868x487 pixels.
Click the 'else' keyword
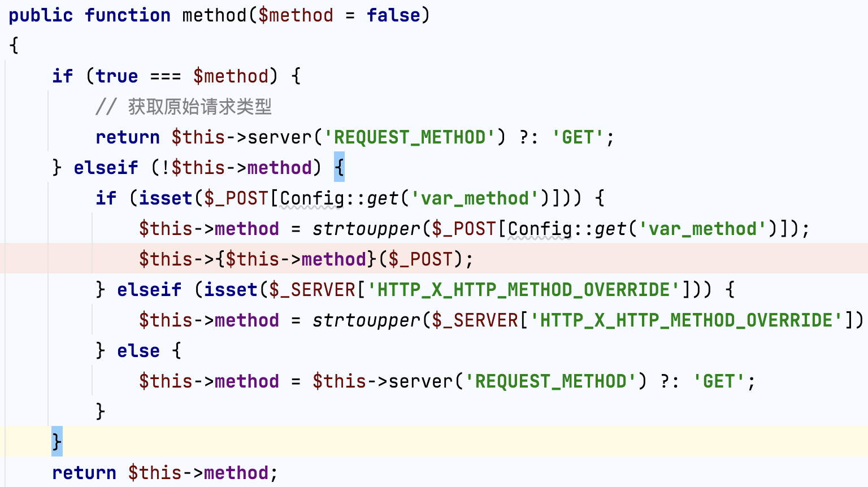138,351
